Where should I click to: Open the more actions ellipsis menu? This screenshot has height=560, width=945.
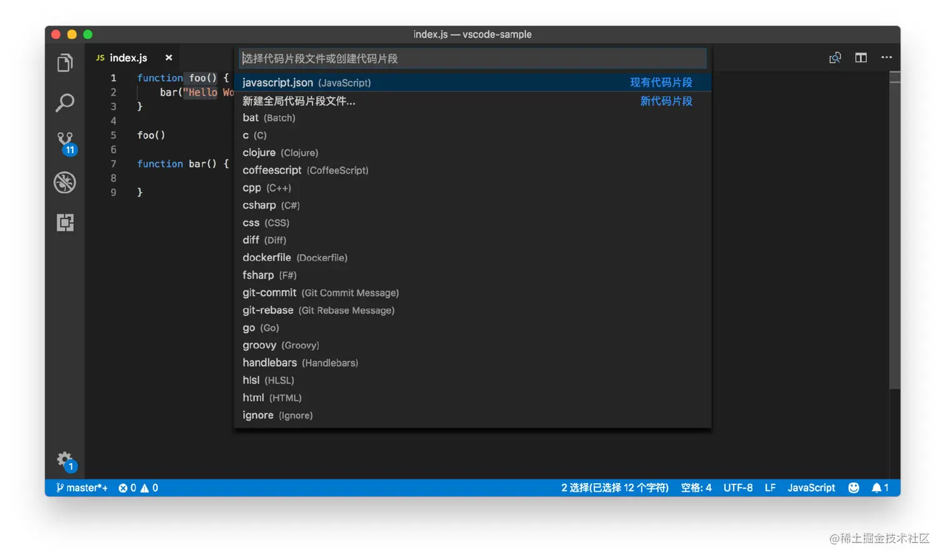click(886, 57)
